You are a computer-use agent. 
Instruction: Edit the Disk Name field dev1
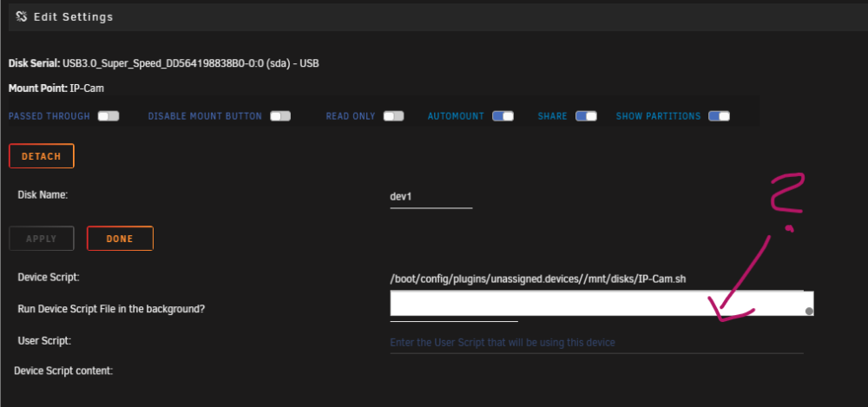click(x=431, y=197)
